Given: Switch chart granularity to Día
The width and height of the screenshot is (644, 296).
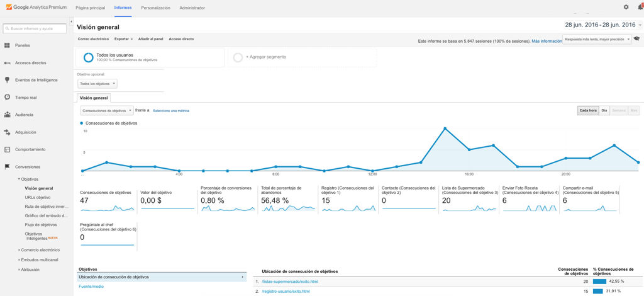Looking at the screenshot, I should click(x=604, y=110).
